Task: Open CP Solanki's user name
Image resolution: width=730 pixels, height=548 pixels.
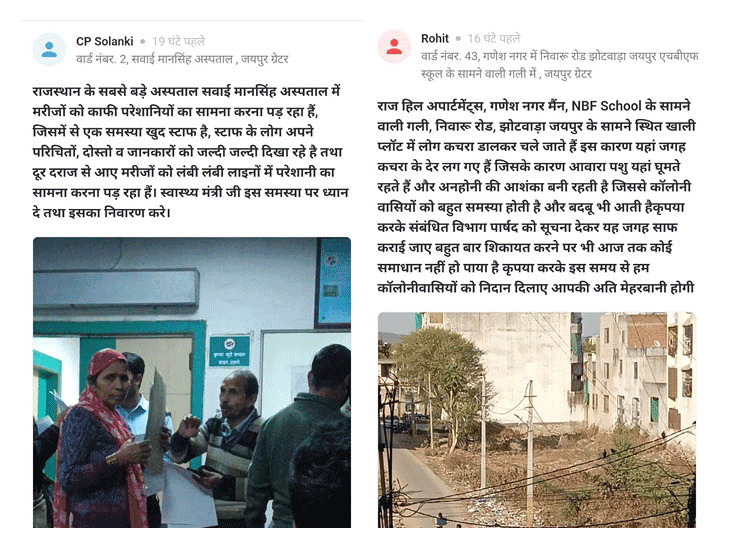Action: point(105,41)
